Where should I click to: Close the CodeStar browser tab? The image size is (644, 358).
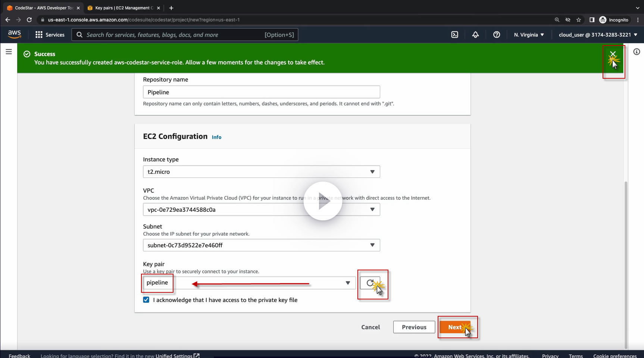pos(78,8)
